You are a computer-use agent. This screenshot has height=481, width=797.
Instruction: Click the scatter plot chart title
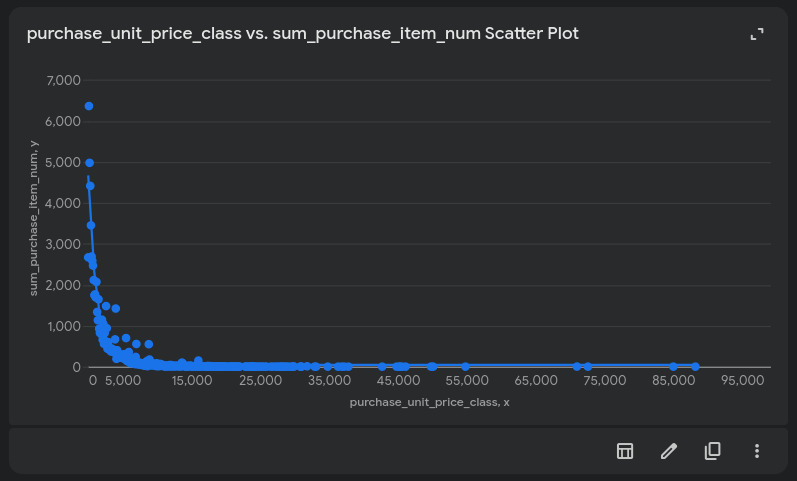[302, 34]
